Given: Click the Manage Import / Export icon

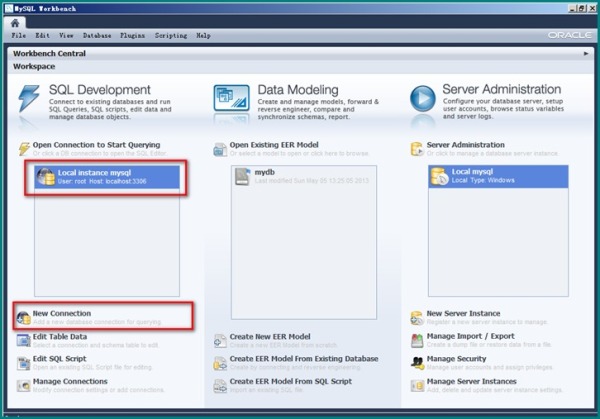Looking at the screenshot, I should (417, 341).
